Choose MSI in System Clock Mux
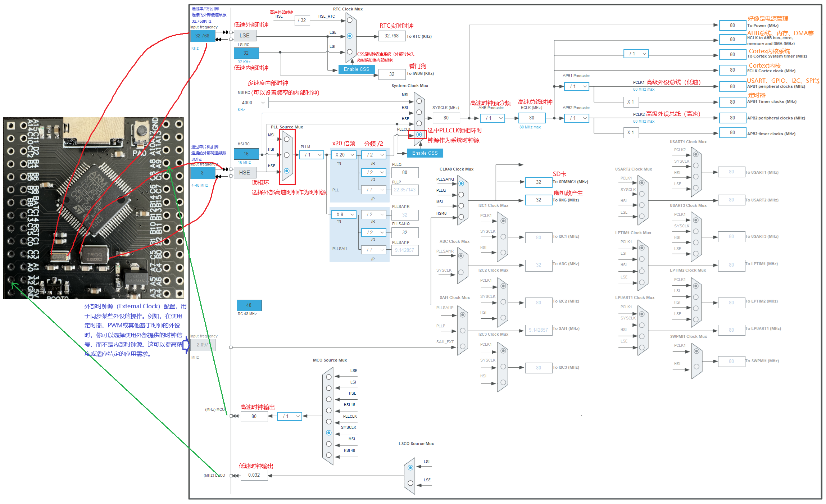The width and height of the screenshot is (826, 504). [x=419, y=101]
